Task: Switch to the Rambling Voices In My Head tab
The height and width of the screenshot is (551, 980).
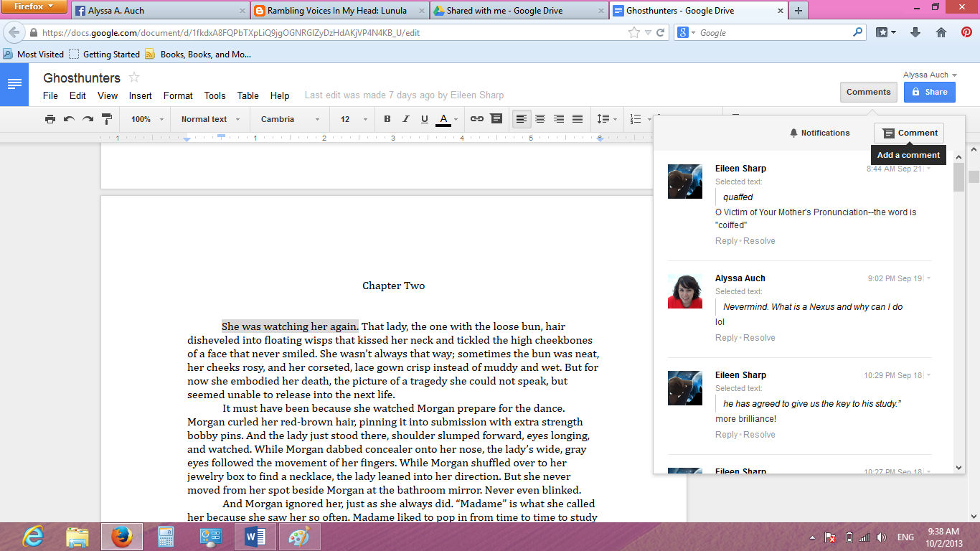Action: [x=339, y=11]
